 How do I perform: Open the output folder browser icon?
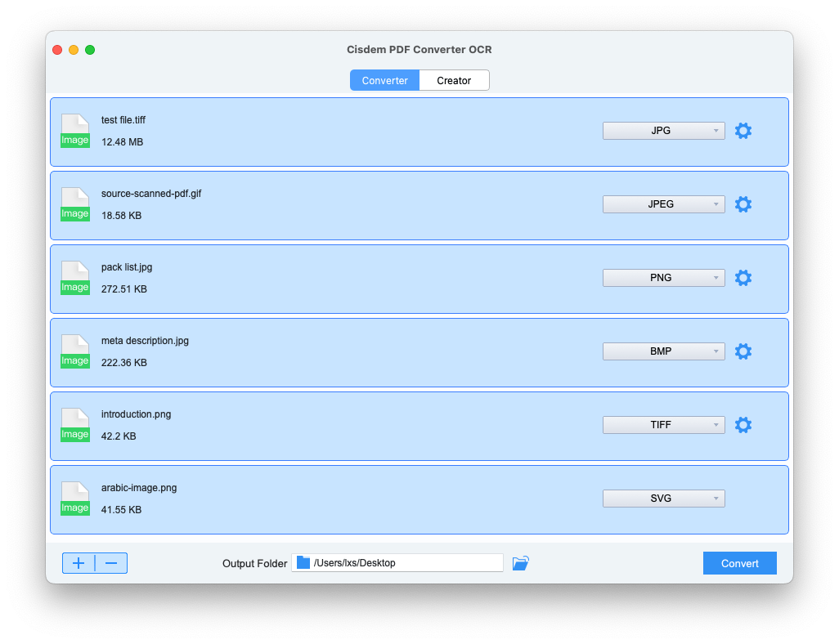(521, 562)
